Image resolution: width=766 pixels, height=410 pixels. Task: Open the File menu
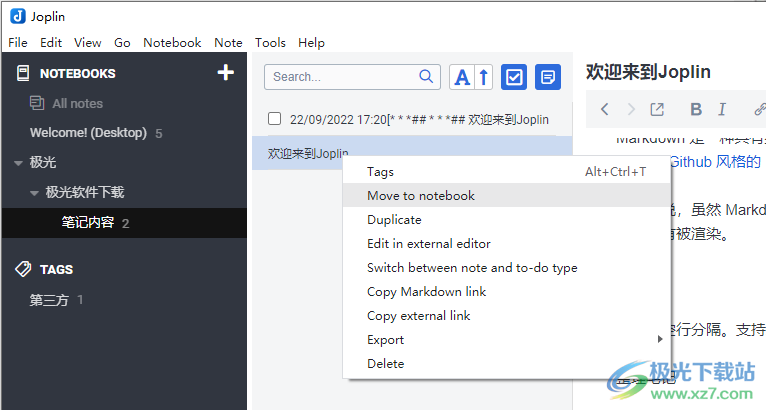[x=18, y=43]
